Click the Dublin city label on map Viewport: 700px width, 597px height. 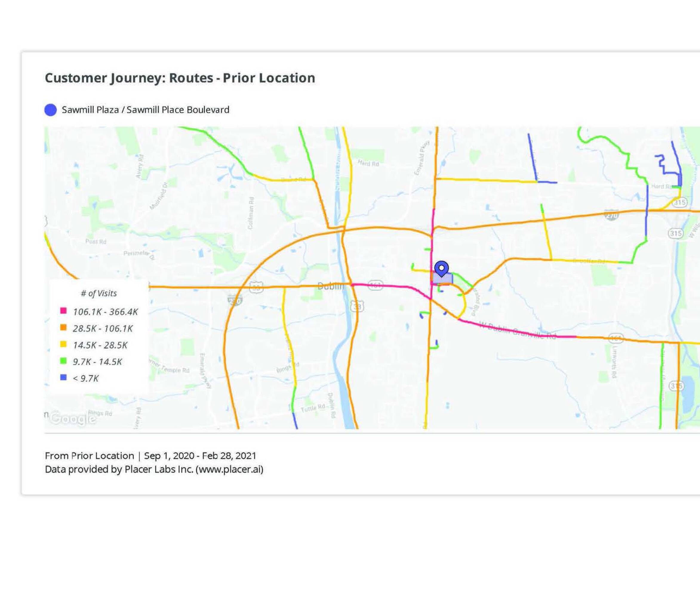(330, 286)
